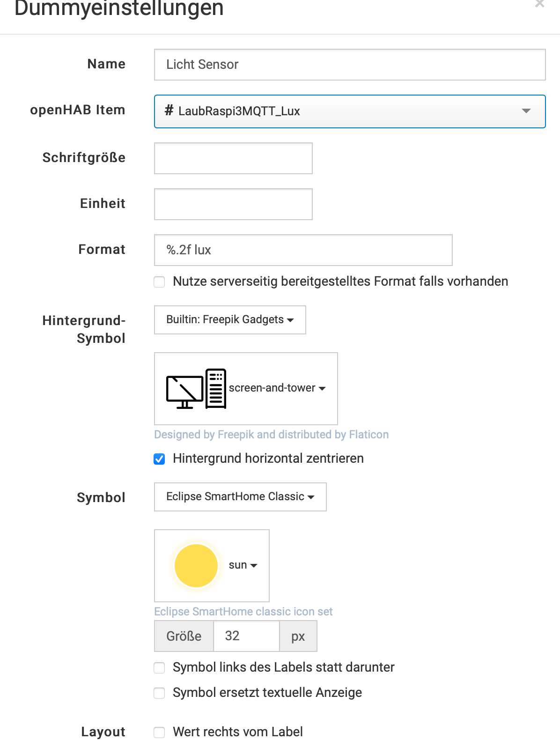
Task: Open Eclipse SmartHome Classic iconset dropdown
Action: pos(240,497)
